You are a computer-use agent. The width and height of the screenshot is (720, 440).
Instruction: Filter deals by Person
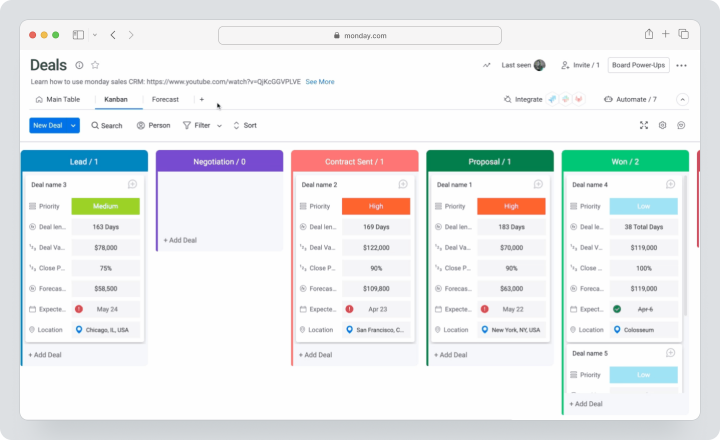pyautogui.click(x=153, y=125)
